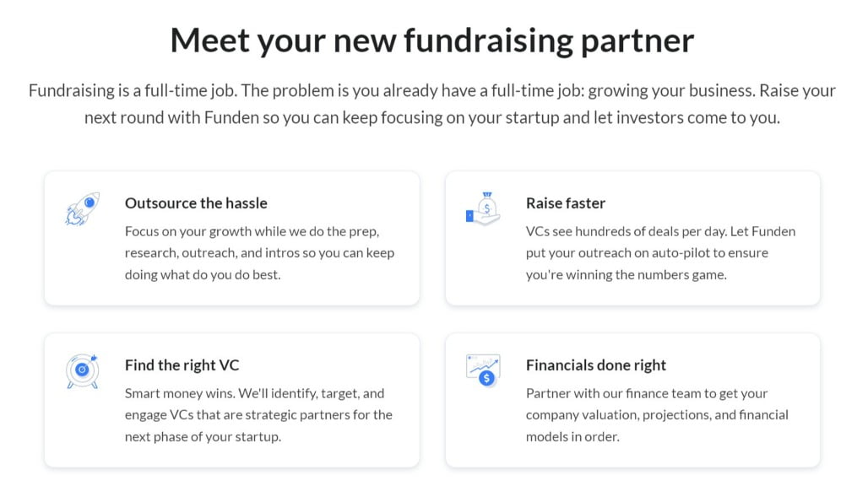Select the description starting "Smart money wins"

pyautogui.click(x=258, y=415)
